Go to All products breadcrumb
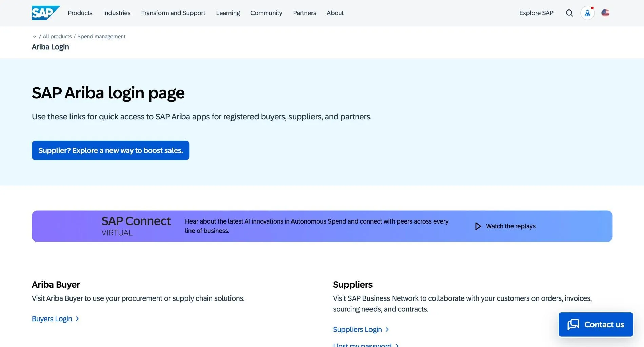 [57, 36]
